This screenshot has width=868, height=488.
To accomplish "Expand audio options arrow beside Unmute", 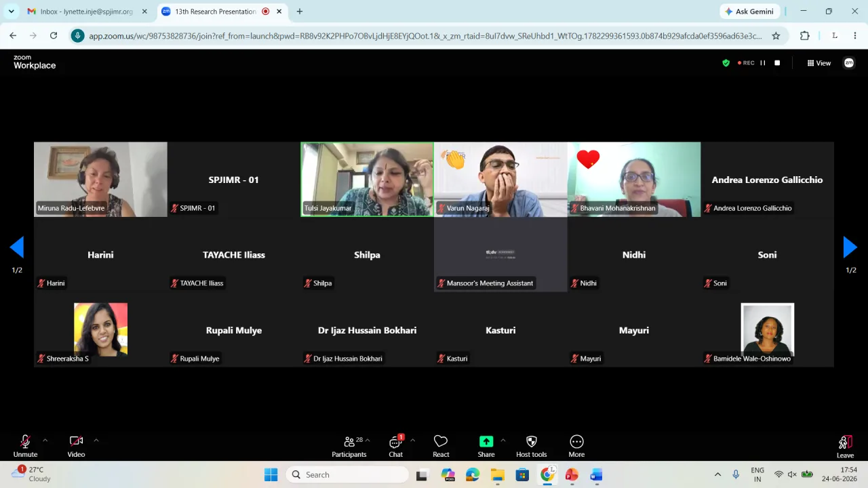I will click(45, 441).
